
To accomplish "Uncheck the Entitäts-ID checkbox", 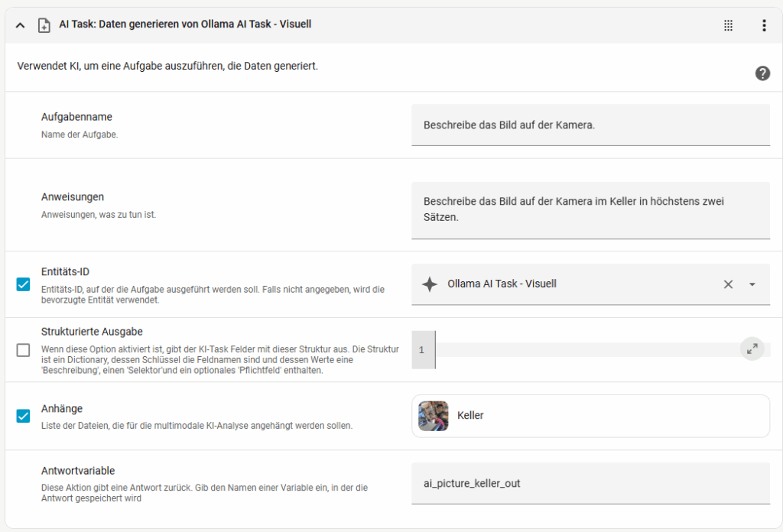I will pos(24,284).
